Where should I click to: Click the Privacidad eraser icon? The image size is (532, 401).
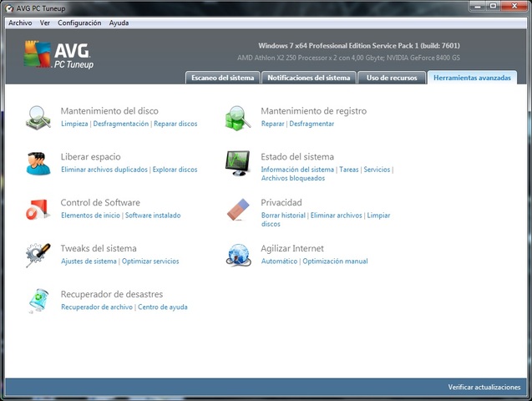(x=238, y=210)
